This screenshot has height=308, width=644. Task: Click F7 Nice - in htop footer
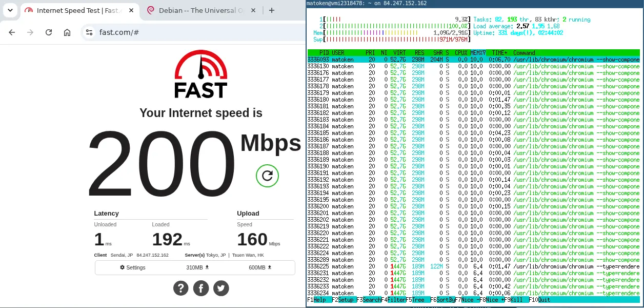pyautogui.click(x=467, y=300)
